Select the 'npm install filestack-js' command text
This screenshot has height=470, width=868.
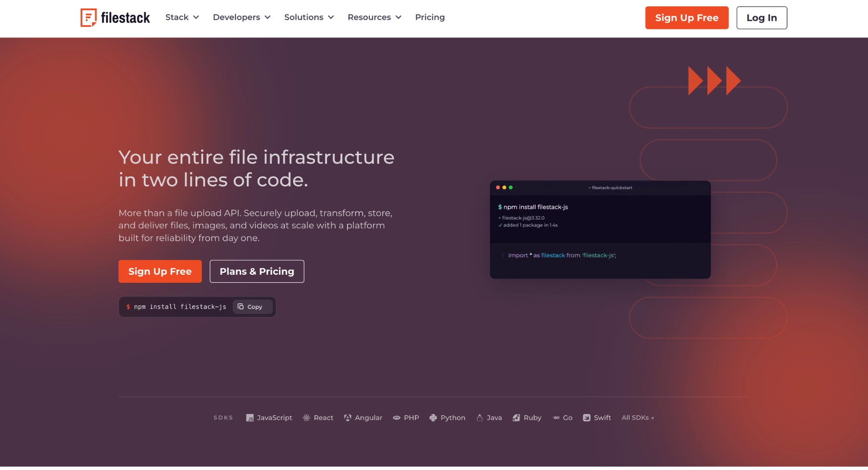pyautogui.click(x=180, y=307)
